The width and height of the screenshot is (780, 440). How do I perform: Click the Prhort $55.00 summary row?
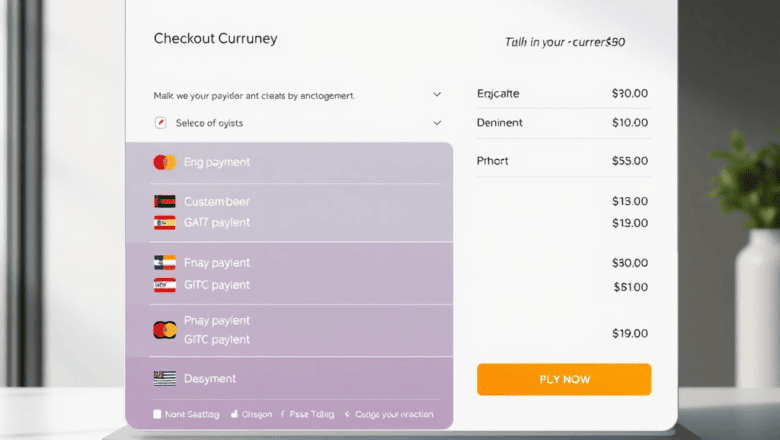(x=563, y=161)
